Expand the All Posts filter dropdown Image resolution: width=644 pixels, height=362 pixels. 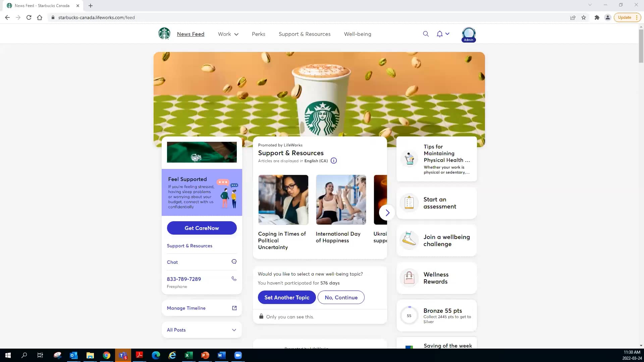pos(234,330)
